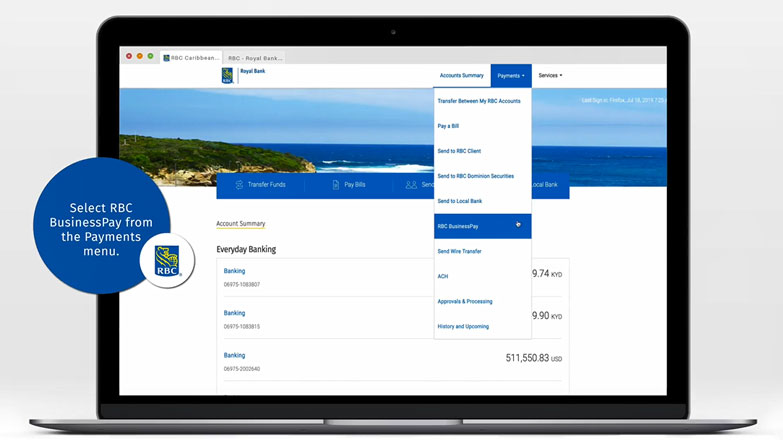Screen dimensions: 783x440
Task: Open Banking account 06975-1083815
Action: point(234,313)
